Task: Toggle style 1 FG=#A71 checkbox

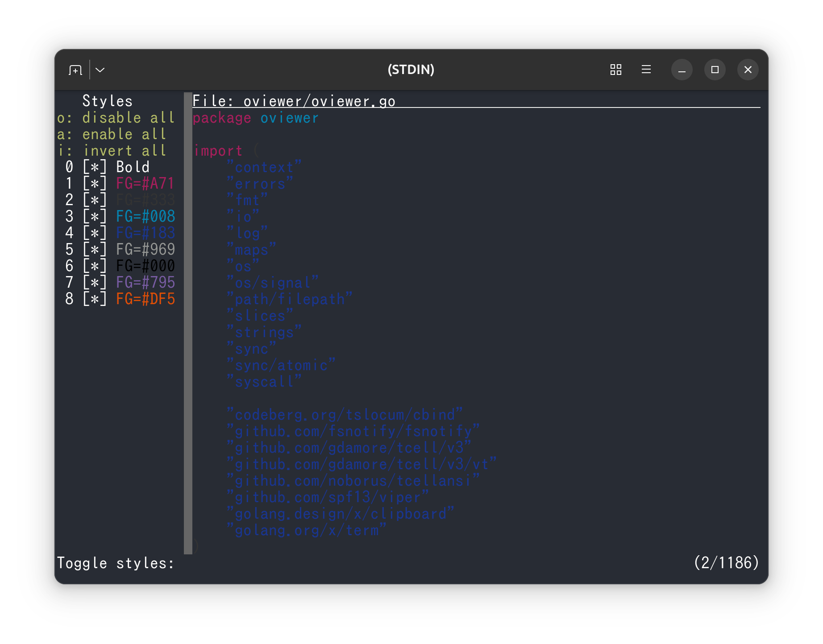Action: tap(95, 184)
